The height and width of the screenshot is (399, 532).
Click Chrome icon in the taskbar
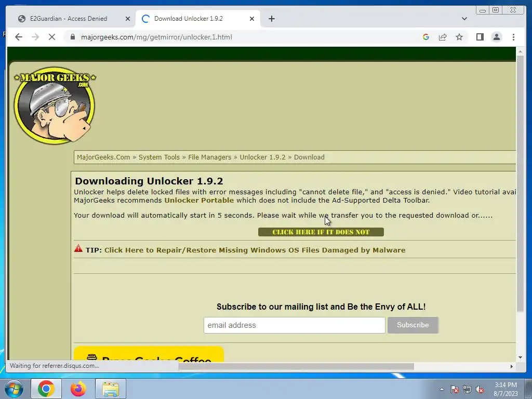coord(46,389)
